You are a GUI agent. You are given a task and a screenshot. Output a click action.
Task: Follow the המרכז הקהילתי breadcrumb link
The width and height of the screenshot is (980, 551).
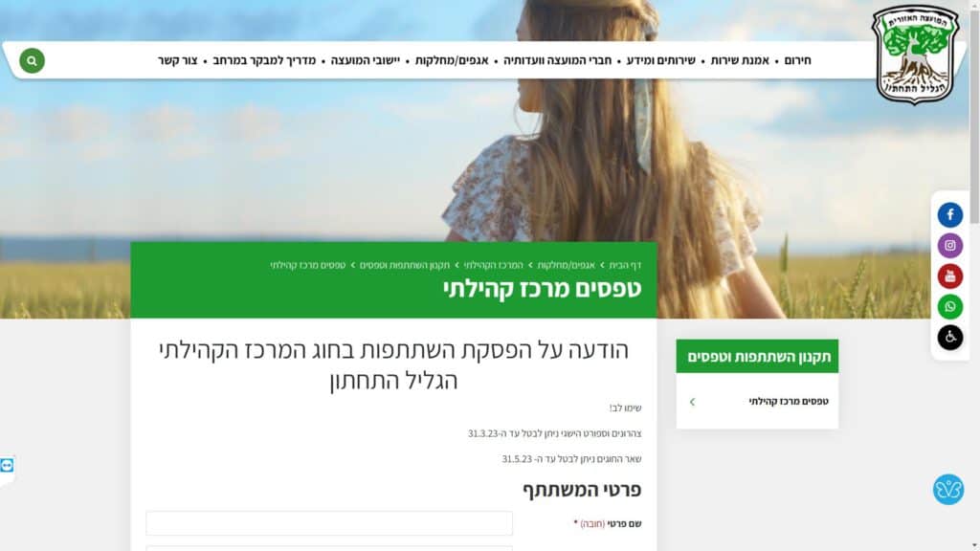point(493,265)
